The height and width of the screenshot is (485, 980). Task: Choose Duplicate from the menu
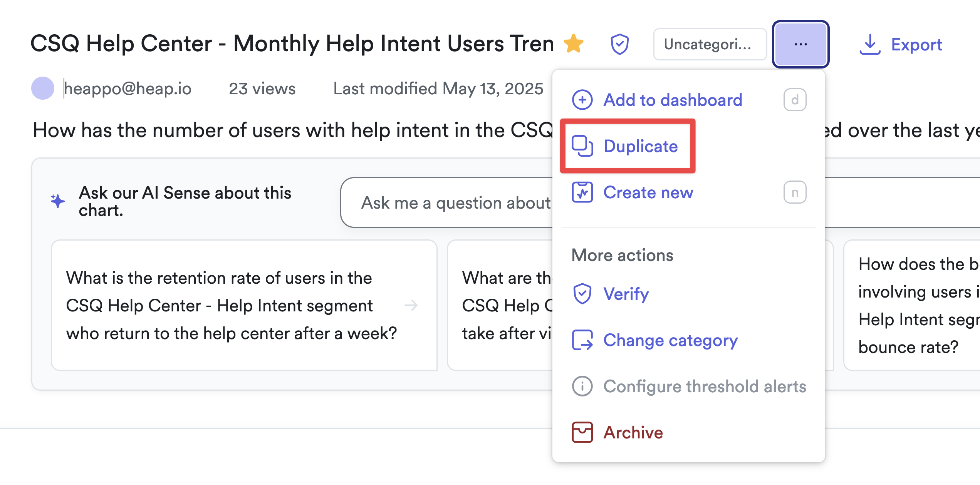click(x=640, y=146)
